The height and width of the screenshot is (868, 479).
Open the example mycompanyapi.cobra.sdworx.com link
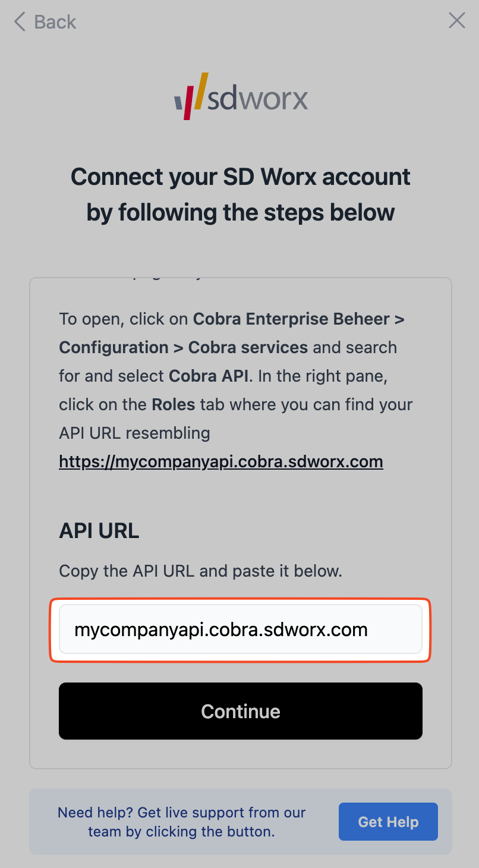(220, 461)
